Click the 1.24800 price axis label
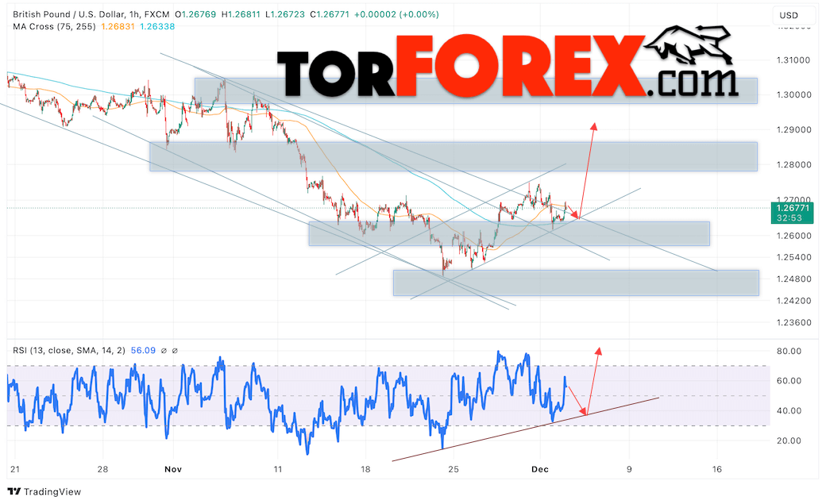Image resolution: width=826 pixels, height=504 pixels. [793, 279]
